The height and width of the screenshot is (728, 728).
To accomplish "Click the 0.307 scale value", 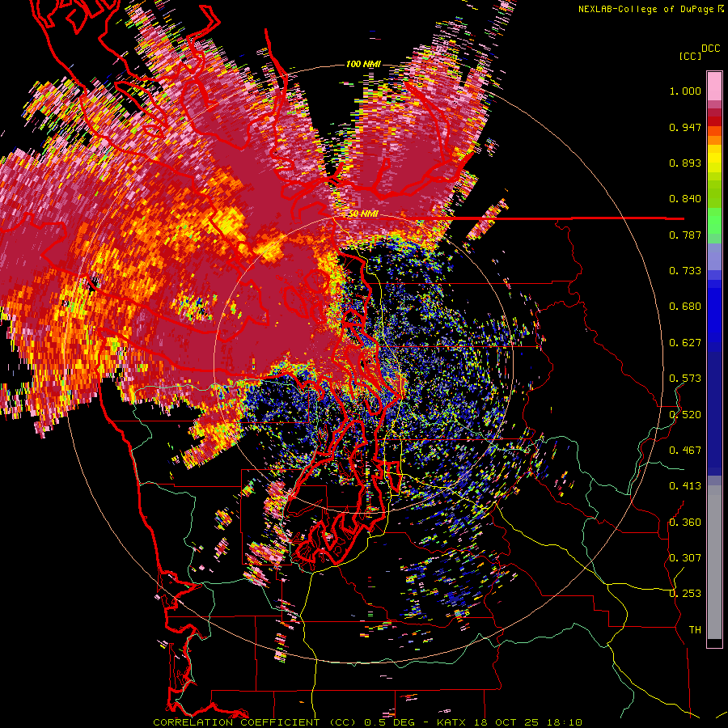I will [685, 558].
